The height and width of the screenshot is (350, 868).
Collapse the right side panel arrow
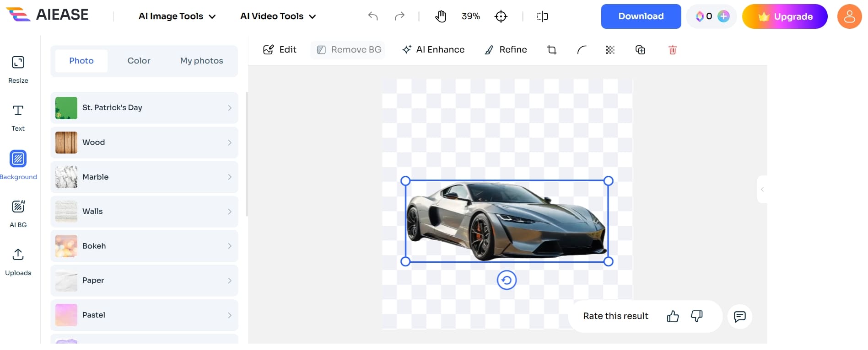pyautogui.click(x=762, y=189)
